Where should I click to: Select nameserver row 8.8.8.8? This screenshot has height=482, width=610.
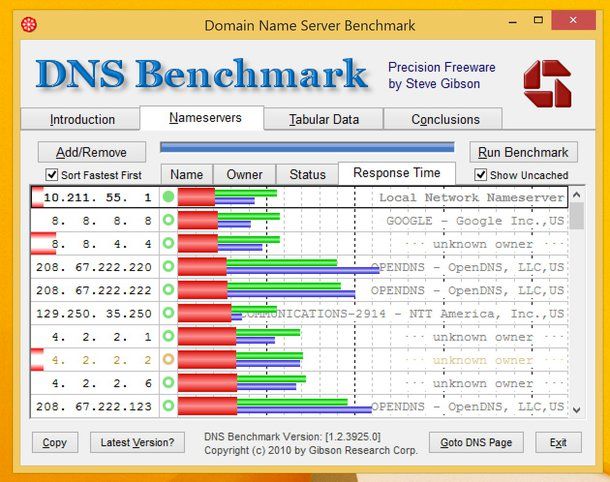300,220
